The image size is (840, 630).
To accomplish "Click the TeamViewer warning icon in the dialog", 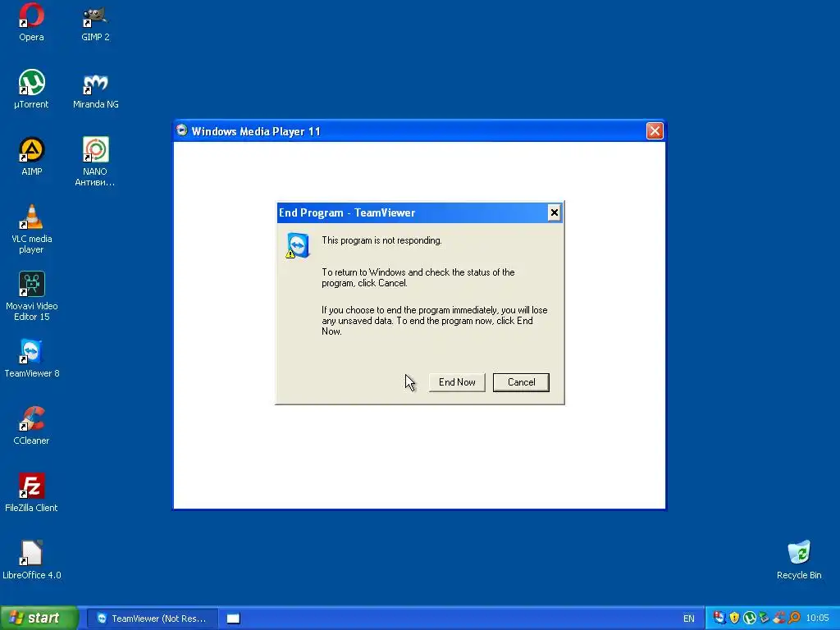I will click(298, 246).
